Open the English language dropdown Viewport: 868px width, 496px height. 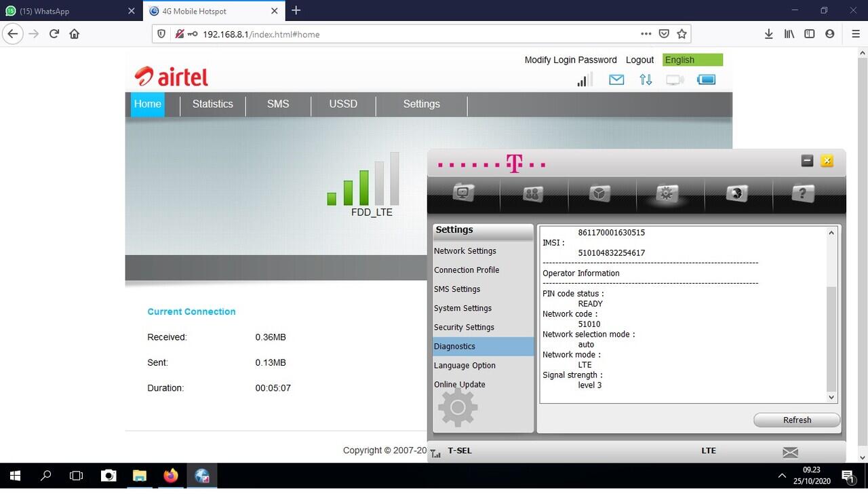692,60
